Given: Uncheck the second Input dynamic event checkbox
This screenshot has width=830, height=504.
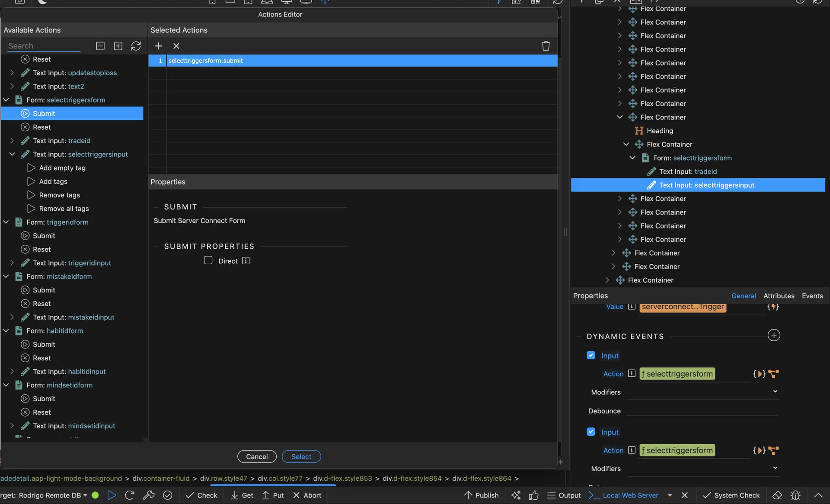Looking at the screenshot, I should (591, 431).
